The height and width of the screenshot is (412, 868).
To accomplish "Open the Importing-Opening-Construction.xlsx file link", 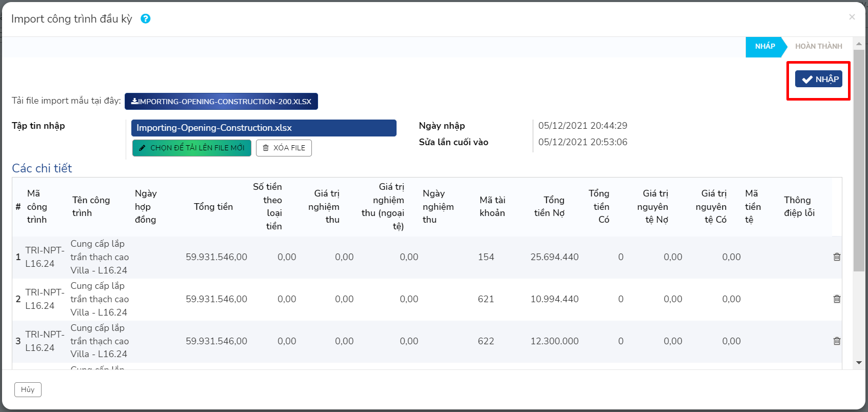I will point(264,128).
